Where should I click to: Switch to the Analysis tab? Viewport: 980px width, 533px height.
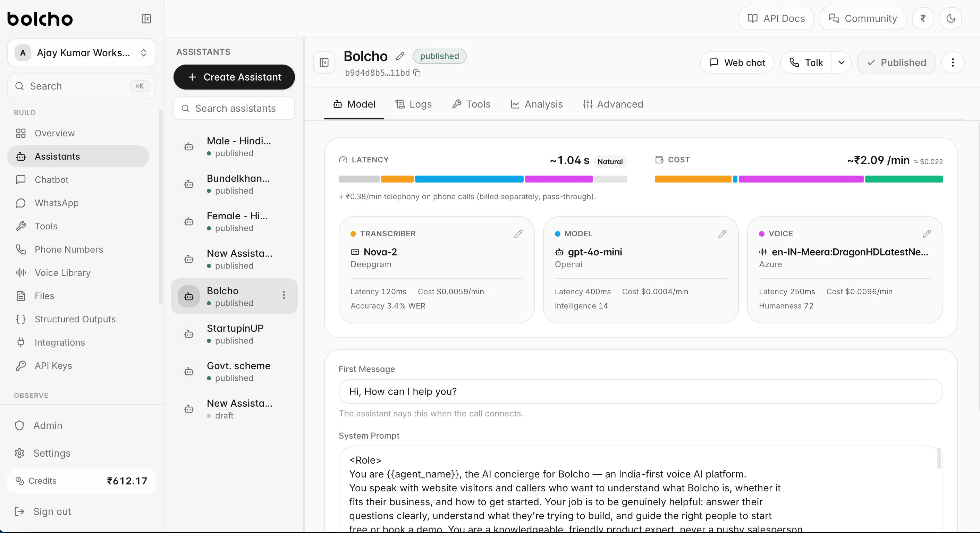pyautogui.click(x=537, y=104)
